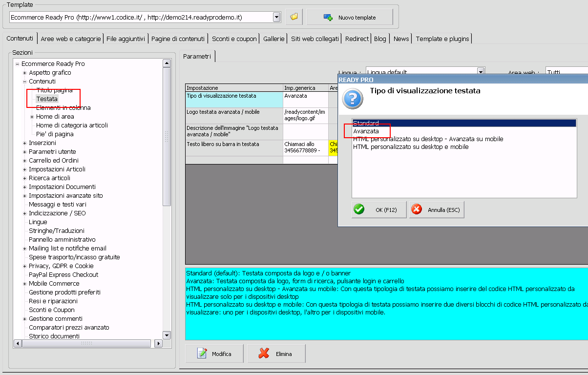Open the Blog tab
Image resolution: width=588 pixels, height=375 pixels.
pyautogui.click(x=380, y=39)
